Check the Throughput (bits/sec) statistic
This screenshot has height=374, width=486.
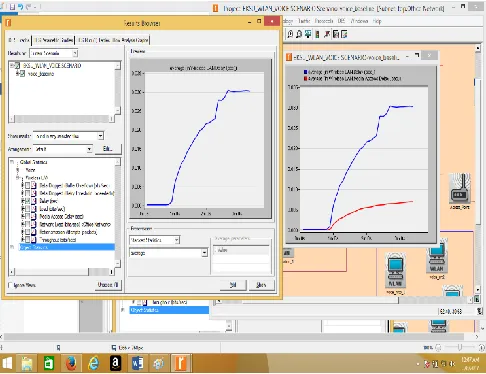click(x=28, y=240)
